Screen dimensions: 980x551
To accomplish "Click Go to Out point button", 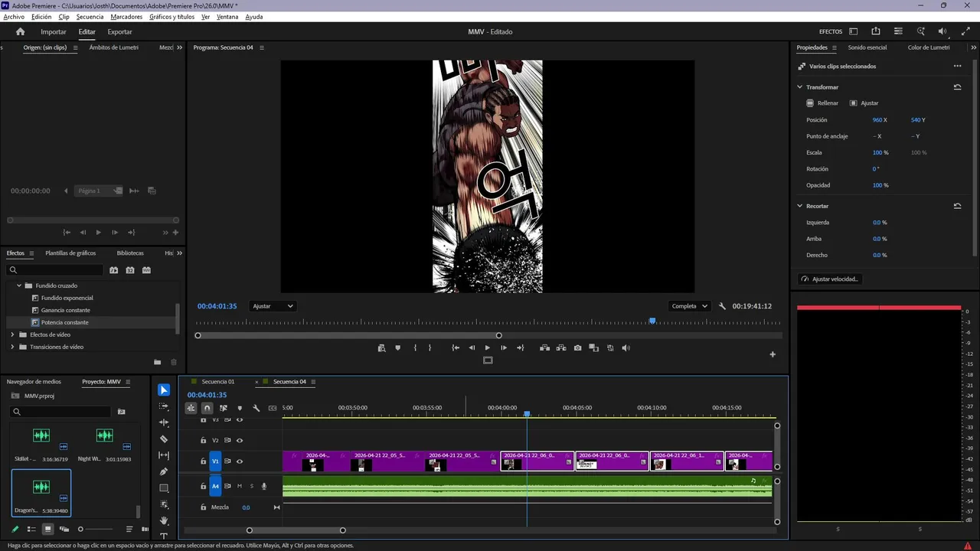I will [x=521, y=348].
